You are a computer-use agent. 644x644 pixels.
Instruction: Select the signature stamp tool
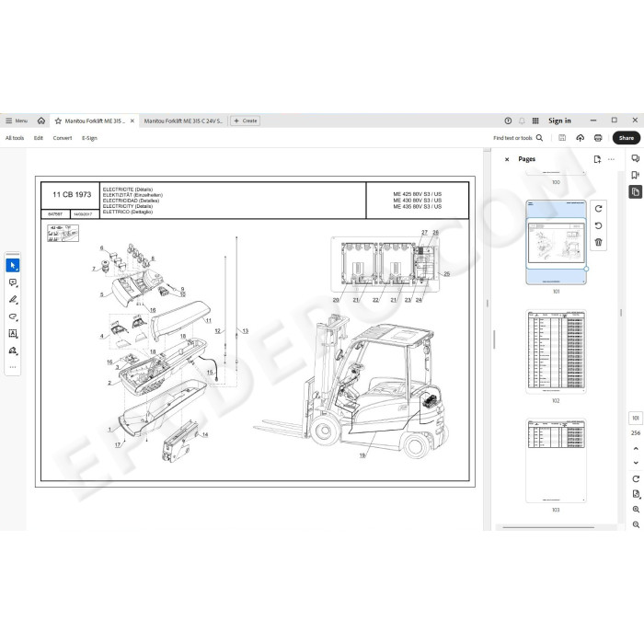coord(13,351)
